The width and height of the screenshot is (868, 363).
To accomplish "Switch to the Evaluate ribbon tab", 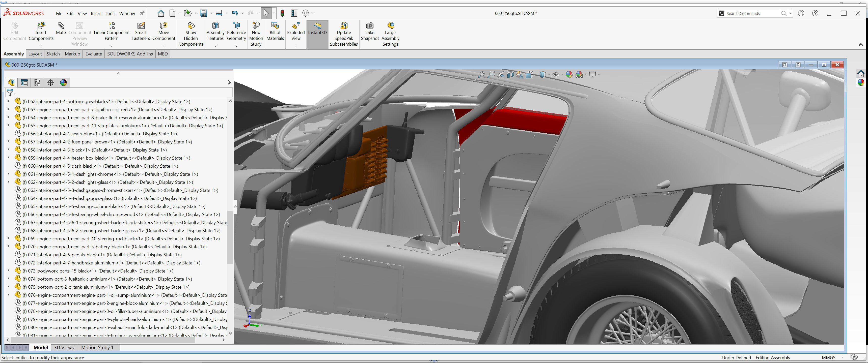I will (93, 54).
